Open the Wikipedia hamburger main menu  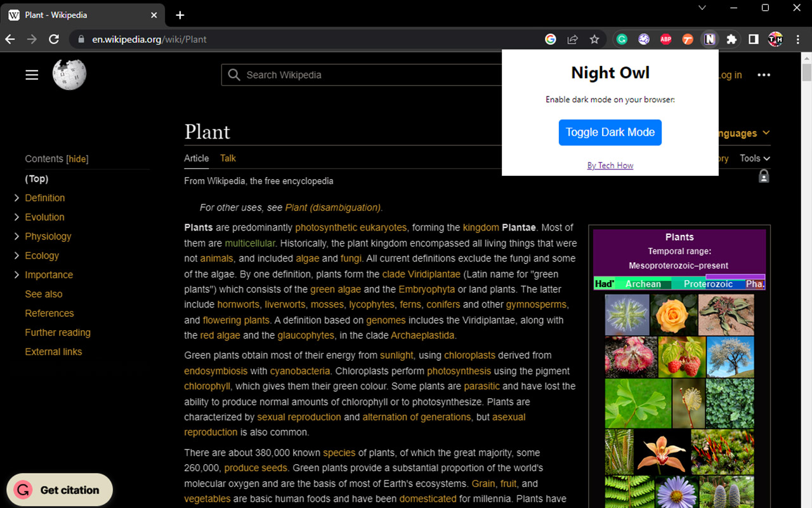[32, 75]
